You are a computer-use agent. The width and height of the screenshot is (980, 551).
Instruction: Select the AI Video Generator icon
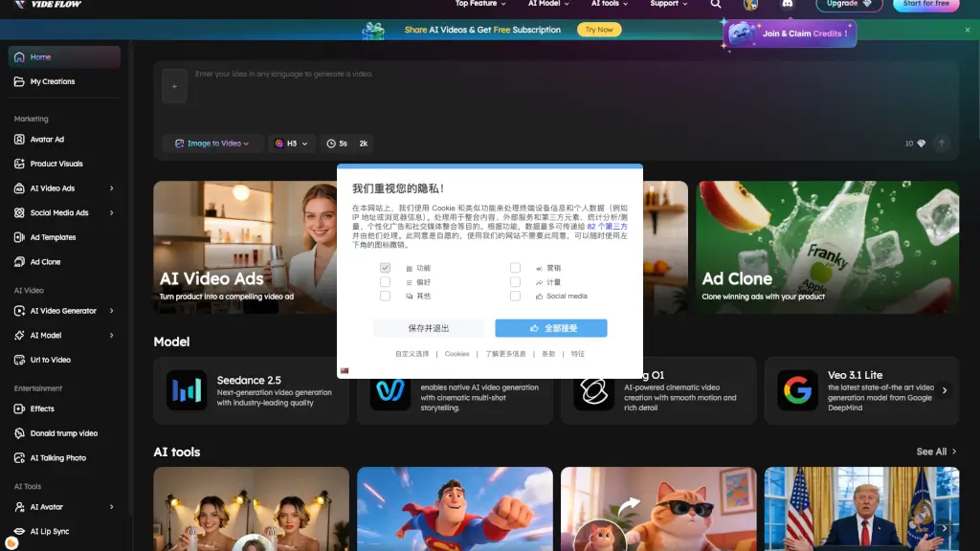pyautogui.click(x=19, y=311)
